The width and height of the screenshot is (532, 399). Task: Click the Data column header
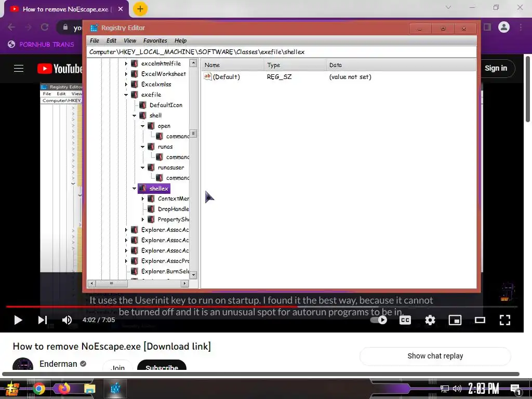401,65
